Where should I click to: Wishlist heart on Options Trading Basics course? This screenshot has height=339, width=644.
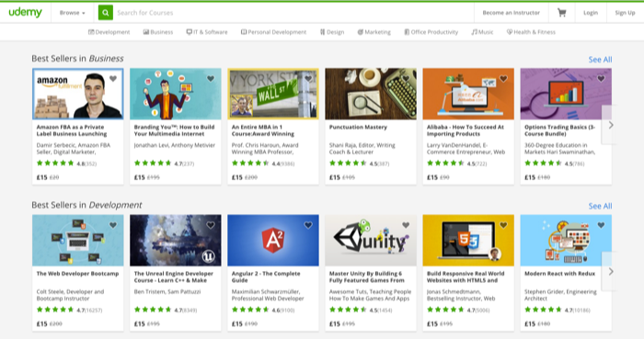pyautogui.click(x=601, y=79)
